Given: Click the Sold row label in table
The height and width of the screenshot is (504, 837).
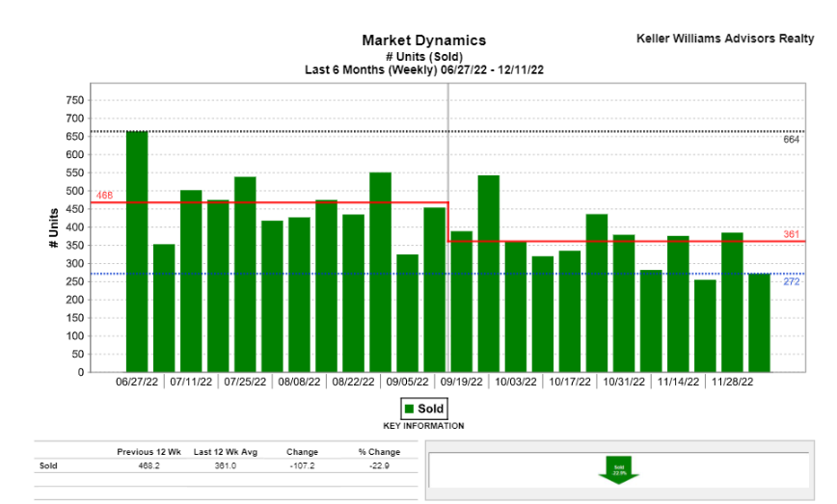Looking at the screenshot, I should click(x=48, y=465).
